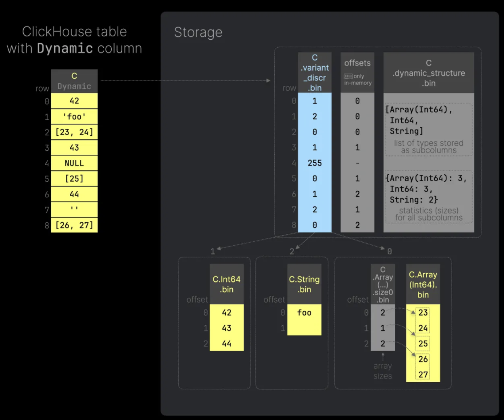The width and height of the screenshot is (504, 420).
Task: Select the 'Storage' heading
Action: click(198, 32)
